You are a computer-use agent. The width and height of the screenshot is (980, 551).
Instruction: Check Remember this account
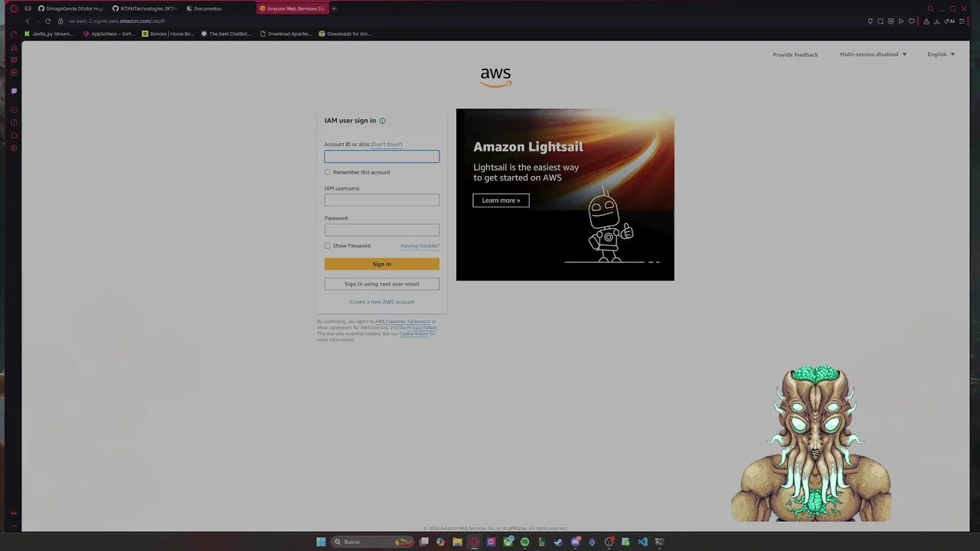click(328, 172)
